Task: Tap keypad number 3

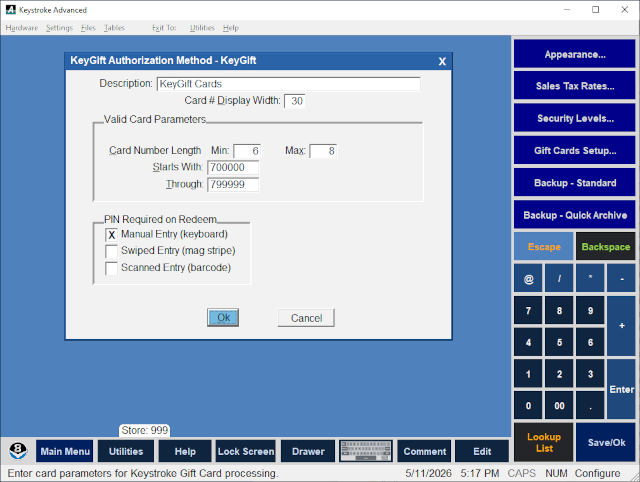Action: tap(590, 373)
